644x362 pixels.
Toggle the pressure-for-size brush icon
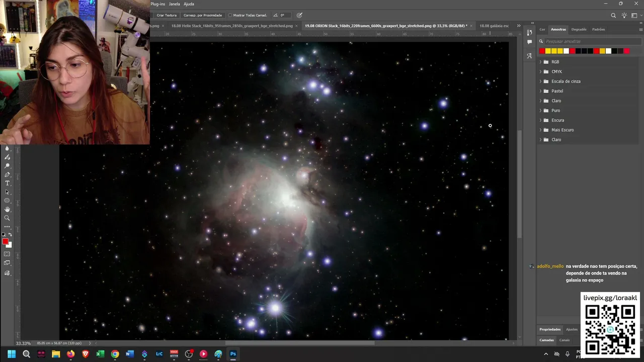(299, 15)
